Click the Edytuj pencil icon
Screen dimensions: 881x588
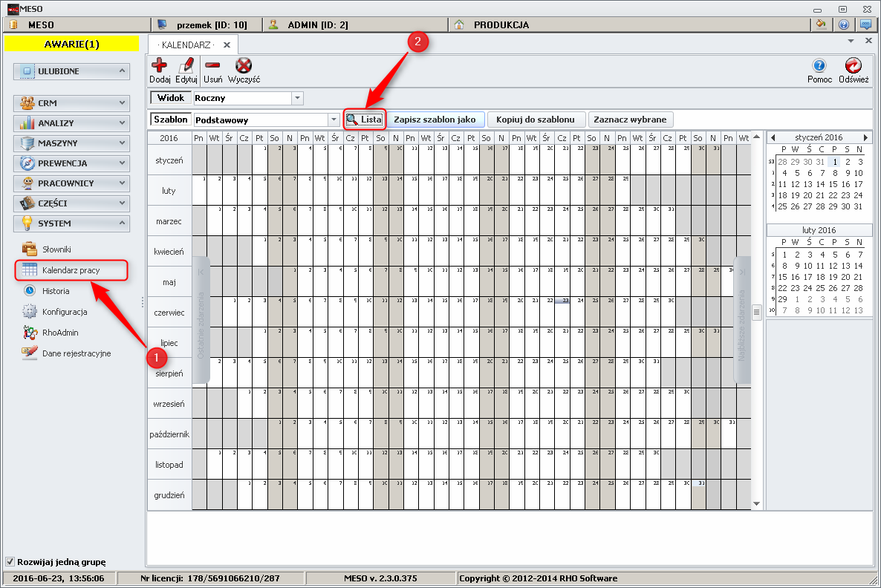186,66
